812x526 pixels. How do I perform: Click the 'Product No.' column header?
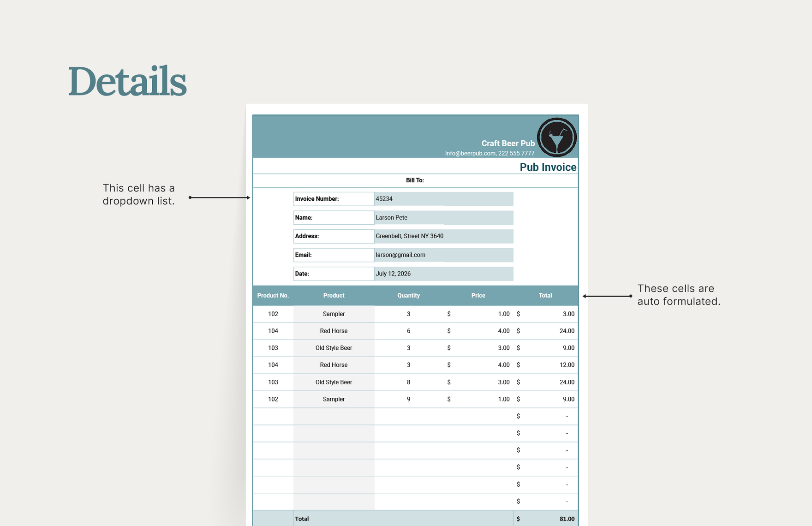pos(273,295)
